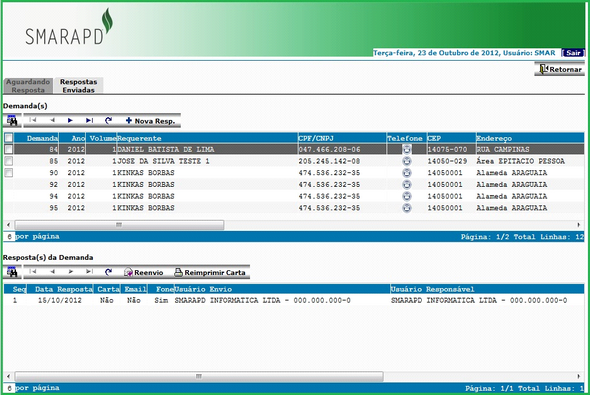Toggle select-all checkbox in Demanda header
The image size is (590, 395).
[9, 138]
